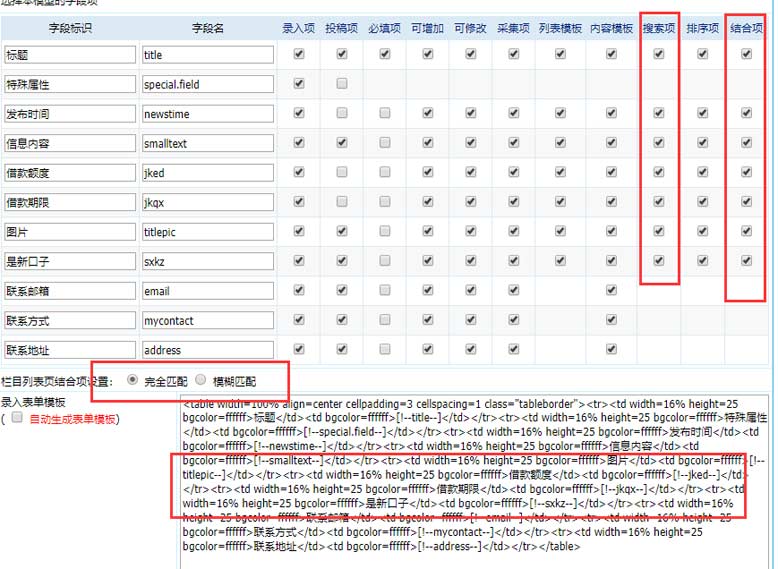Click the 是新口子 field label input

click(69, 261)
